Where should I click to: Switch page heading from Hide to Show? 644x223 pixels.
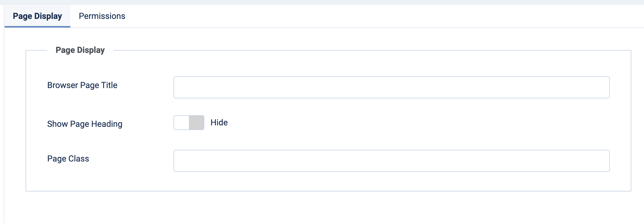tap(189, 123)
